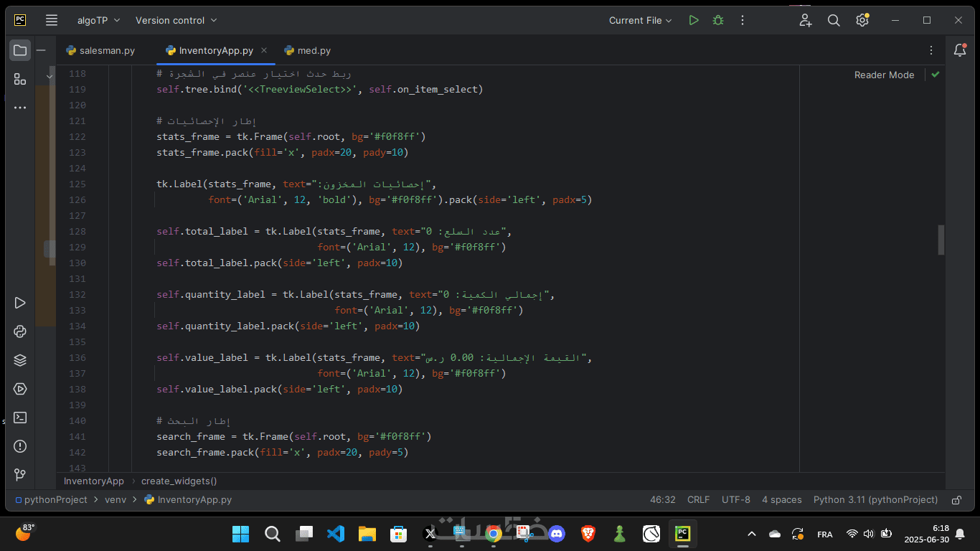Click pythonProject in the navigation bar

(55, 500)
